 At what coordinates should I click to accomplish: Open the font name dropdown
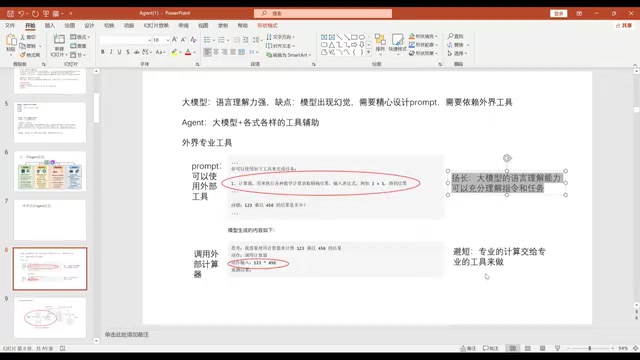149,40
